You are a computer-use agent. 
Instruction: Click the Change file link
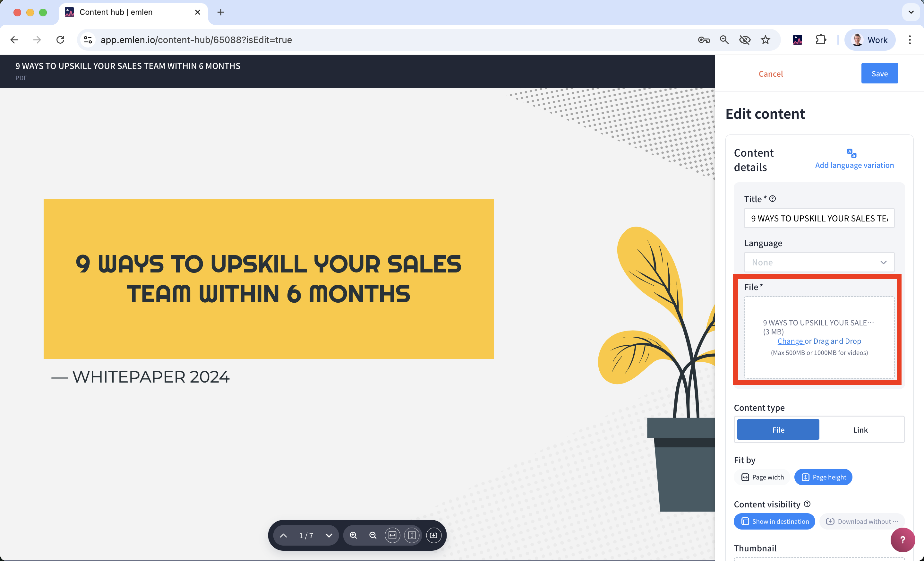click(x=790, y=341)
